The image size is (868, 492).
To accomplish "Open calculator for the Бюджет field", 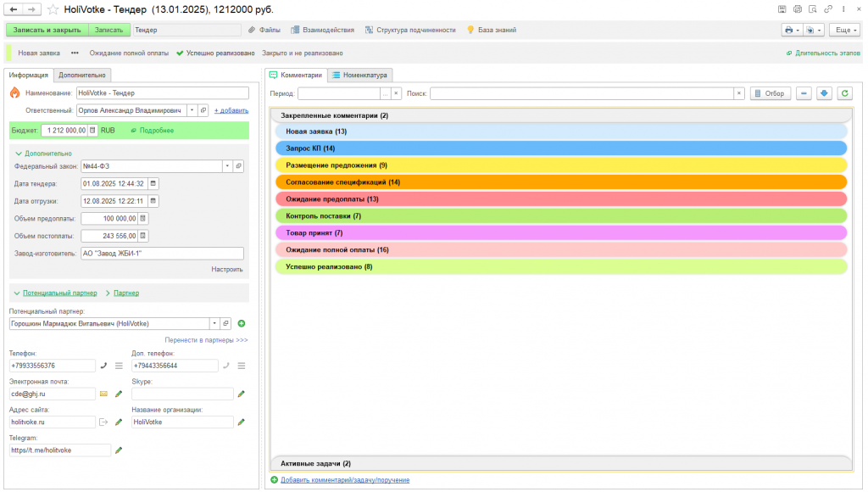I will pyautogui.click(x=92, y=130).
